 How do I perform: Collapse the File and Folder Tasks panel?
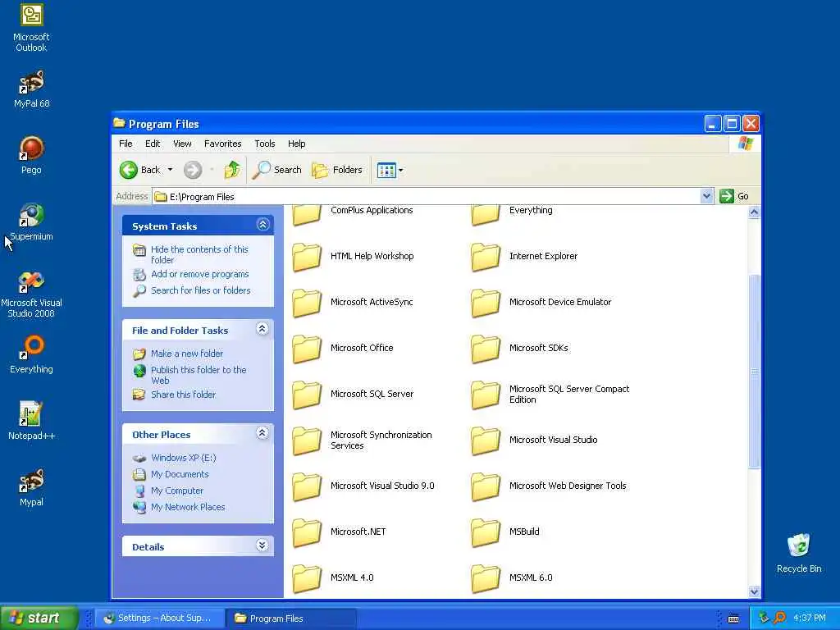click(262, 328)
